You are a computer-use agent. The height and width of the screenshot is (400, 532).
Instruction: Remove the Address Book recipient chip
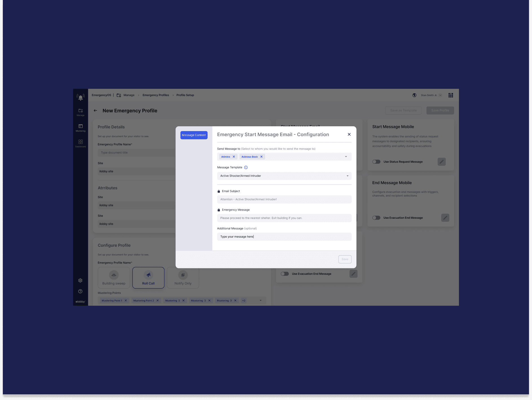[x=261, y=157]
